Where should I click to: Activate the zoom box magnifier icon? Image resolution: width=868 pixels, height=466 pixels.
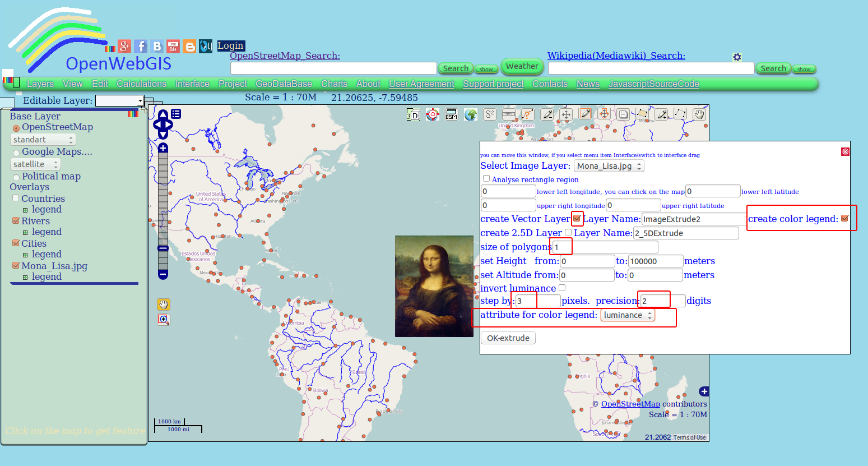[164, 320]
